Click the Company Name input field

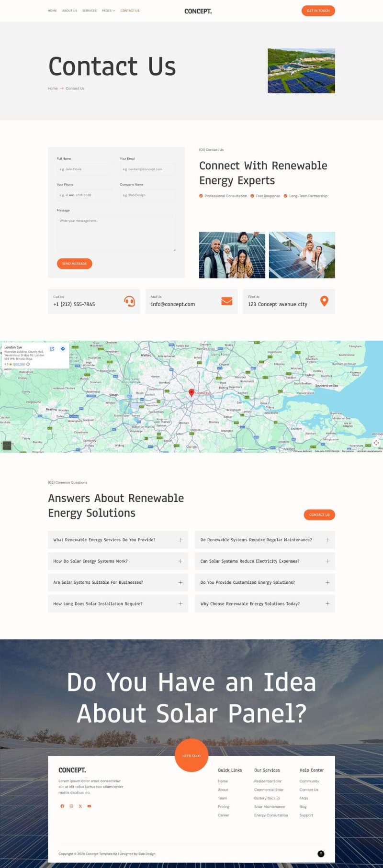(x=147, y=195)
